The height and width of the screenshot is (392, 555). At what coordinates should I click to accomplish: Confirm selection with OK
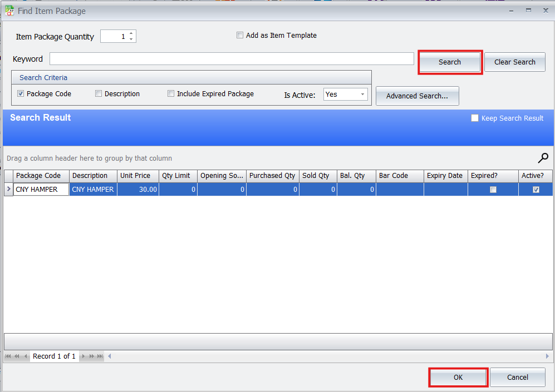(x=458, y=377)
